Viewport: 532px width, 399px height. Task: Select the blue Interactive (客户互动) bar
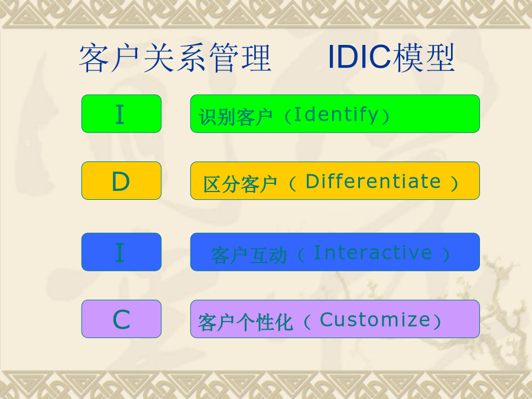[x=335, y=252]
